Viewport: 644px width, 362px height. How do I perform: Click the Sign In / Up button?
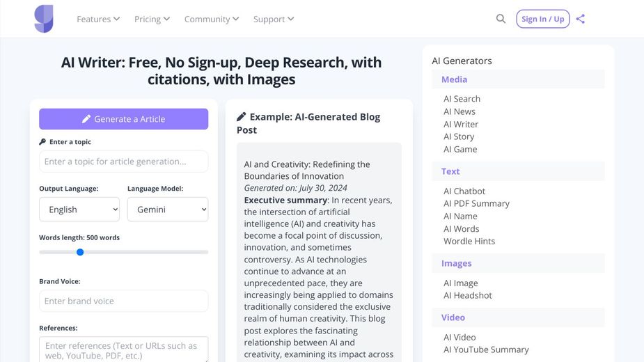[x=543, y=19]
